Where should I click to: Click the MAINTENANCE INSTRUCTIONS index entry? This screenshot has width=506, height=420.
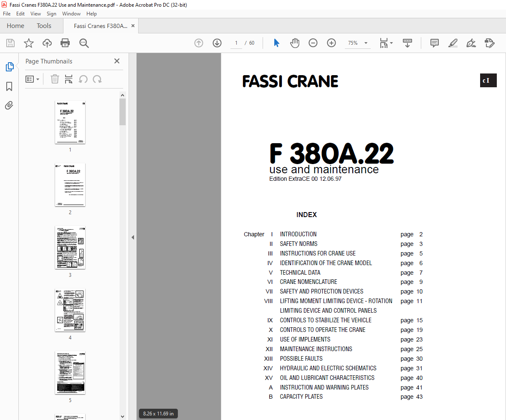tap(316, 349)
